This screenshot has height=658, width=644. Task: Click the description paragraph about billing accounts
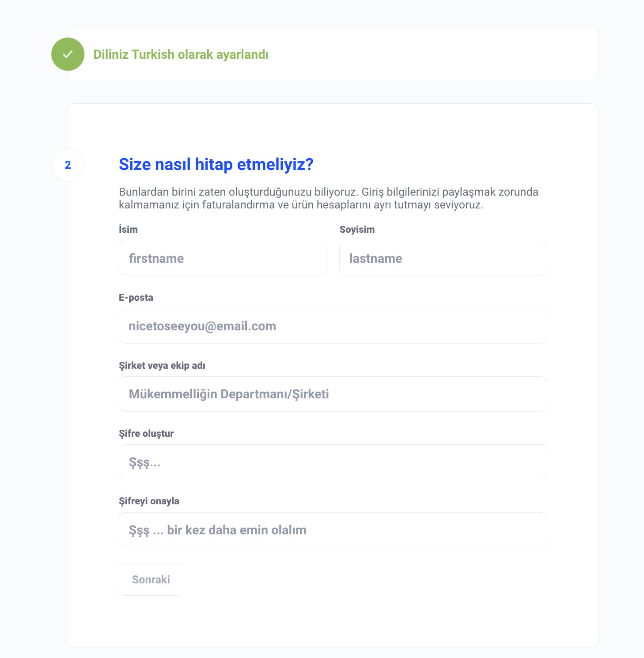pos(328,198)
